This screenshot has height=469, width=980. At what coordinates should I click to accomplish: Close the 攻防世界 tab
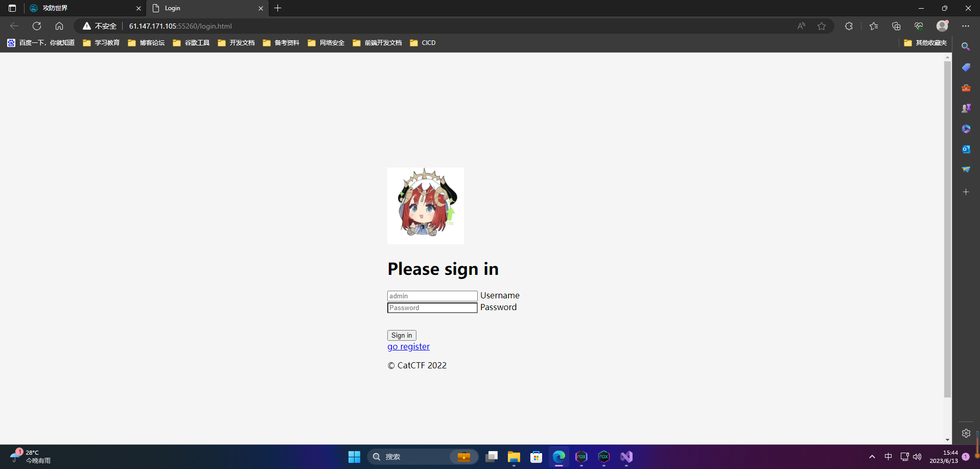138,8
